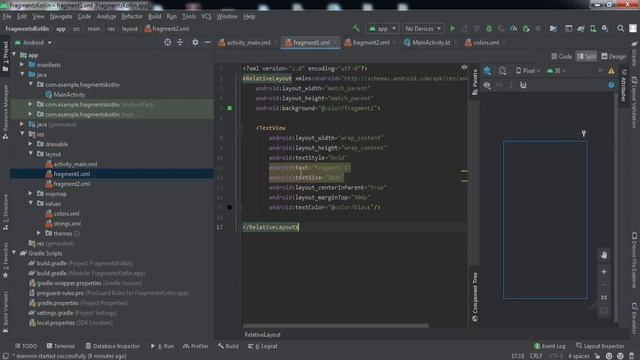Open the Android project view dropdown

(x=33, y=42)
